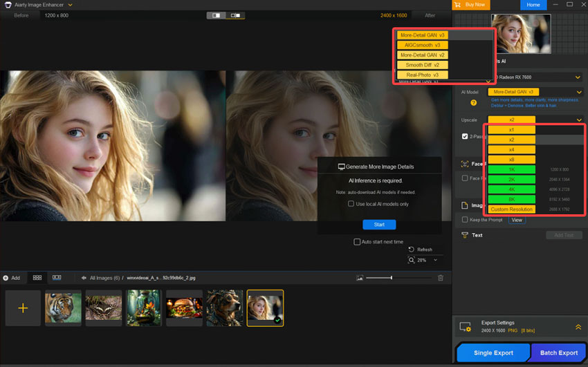Adjust the thumbnail size slider

(392, 278)
